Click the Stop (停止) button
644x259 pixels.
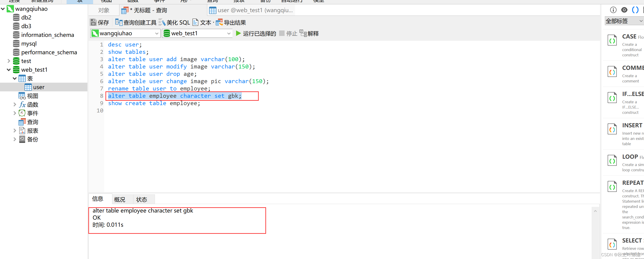288,33
